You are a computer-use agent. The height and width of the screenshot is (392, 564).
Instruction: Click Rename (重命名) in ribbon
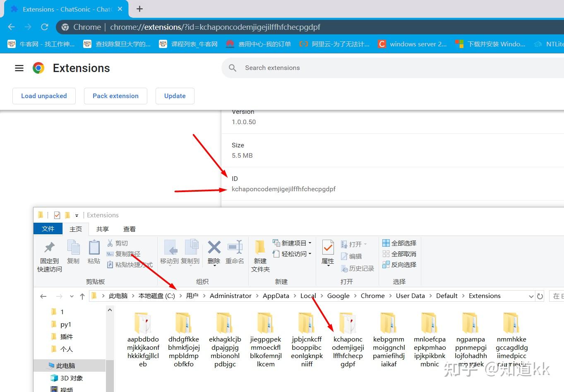(235, 252)
